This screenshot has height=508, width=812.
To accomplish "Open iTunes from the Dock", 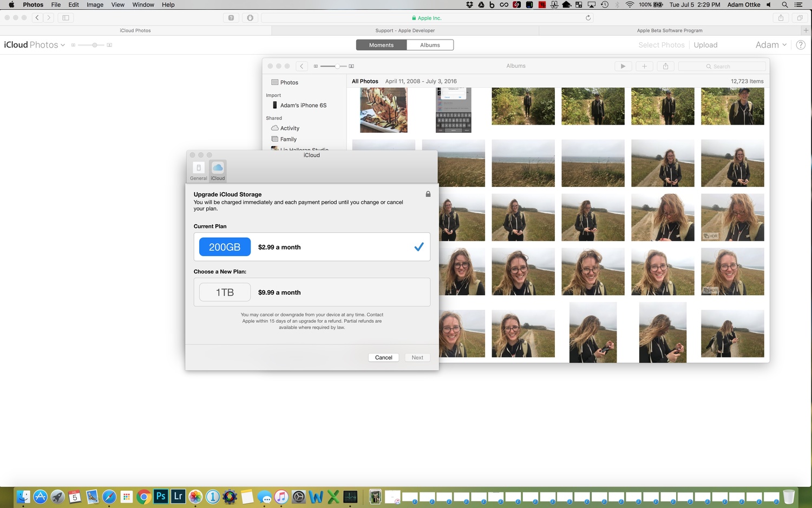I will [x=281, y=496].
